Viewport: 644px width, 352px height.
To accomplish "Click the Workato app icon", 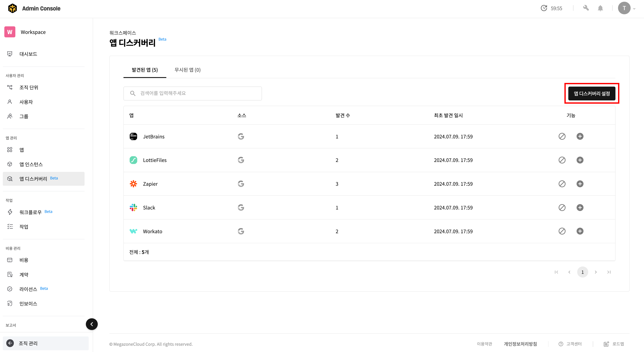I will (x=133, y=231).
